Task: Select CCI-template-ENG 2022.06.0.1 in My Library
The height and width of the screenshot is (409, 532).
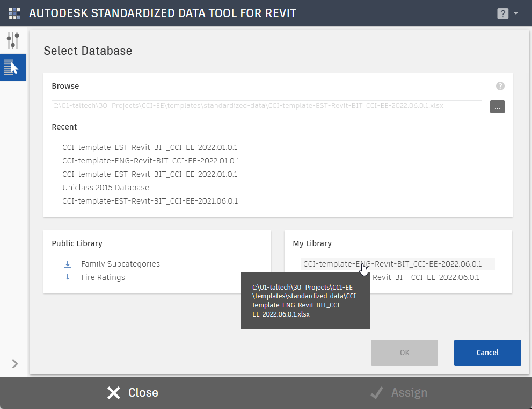Action: pyautogui.click(x=398, y=264)
